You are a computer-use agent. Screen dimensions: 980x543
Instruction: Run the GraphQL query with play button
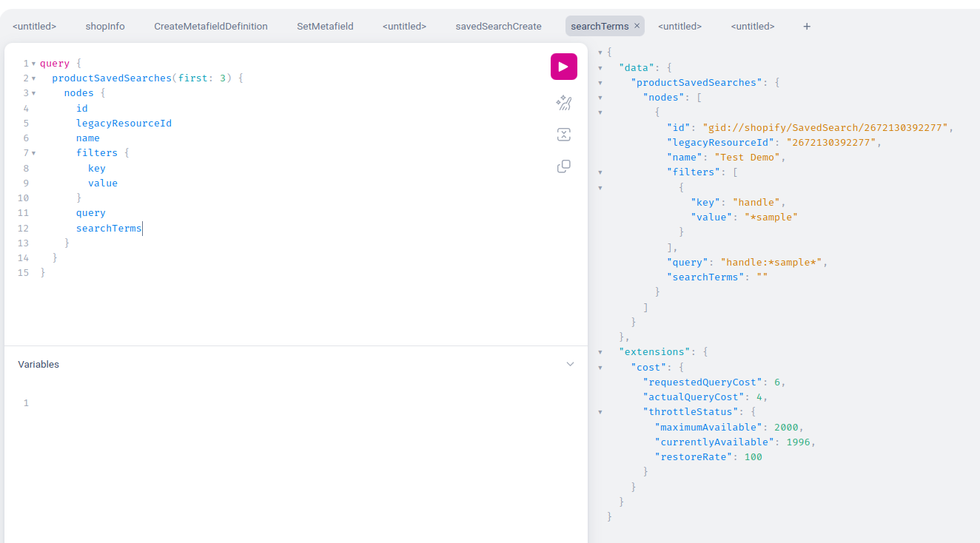[x=563, y=67]
